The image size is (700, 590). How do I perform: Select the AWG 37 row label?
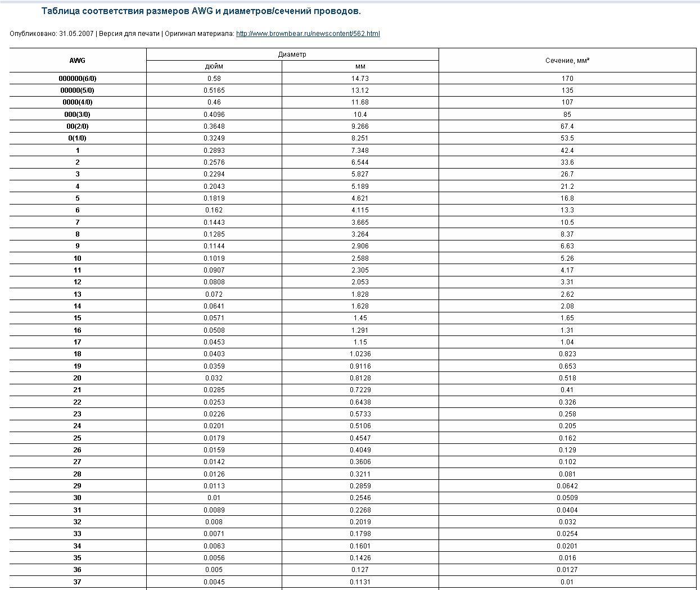tap(78, 582)
